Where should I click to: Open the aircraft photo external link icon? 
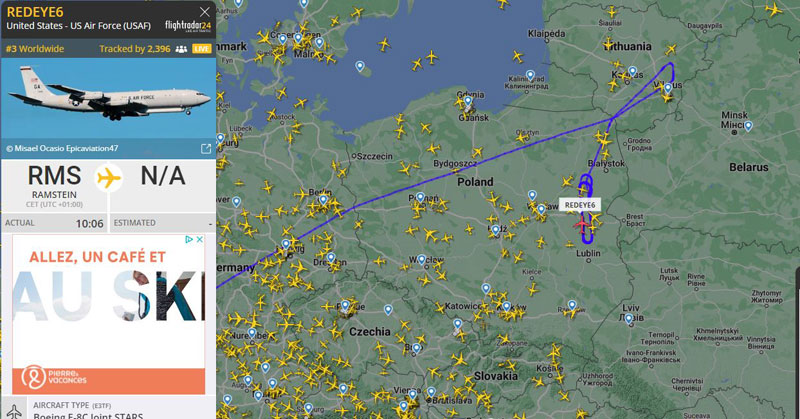(206, 149)
